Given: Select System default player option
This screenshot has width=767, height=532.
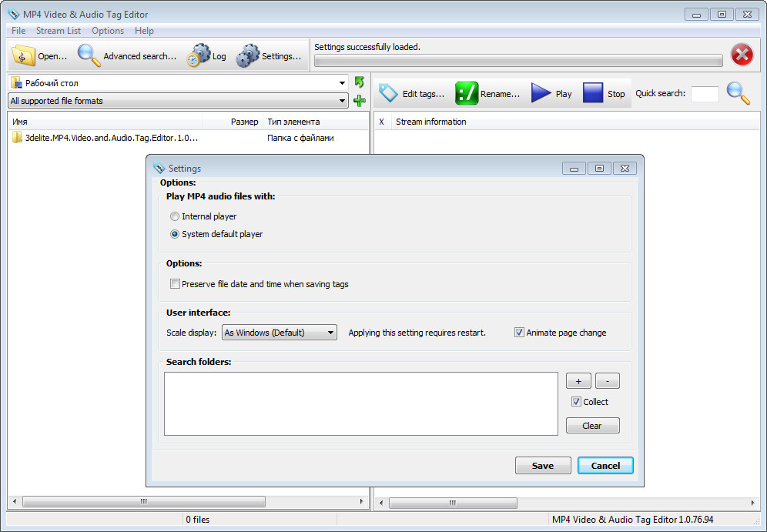Looking at the screenshot, I should 175,234.
